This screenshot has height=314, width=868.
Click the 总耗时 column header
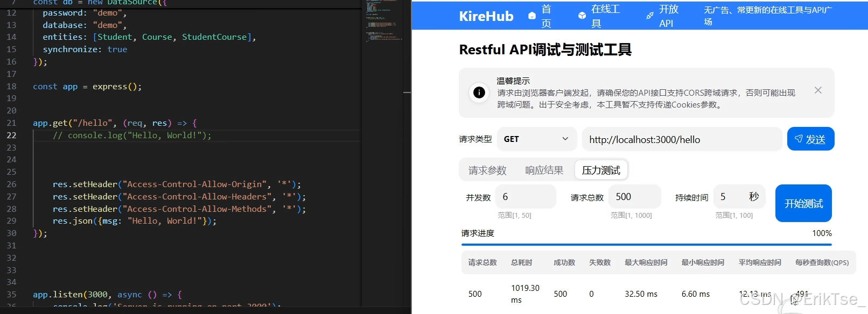(x=522, y=262)
